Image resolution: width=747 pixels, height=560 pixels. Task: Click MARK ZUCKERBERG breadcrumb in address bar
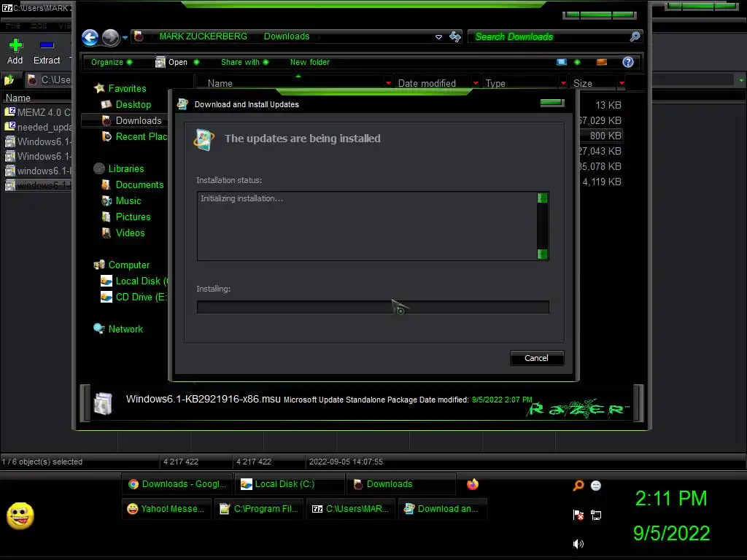pyautogui.click(x=204, y=36)
